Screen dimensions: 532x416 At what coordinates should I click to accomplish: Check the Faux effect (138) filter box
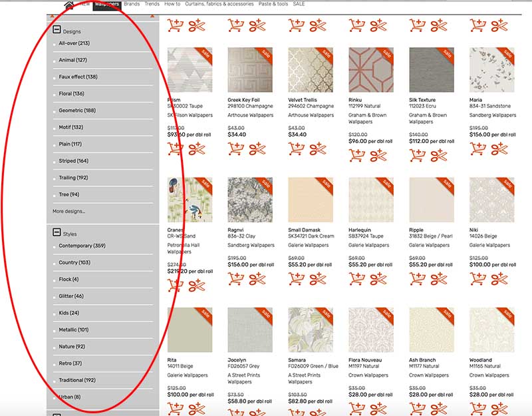click(x=55, y=78)
